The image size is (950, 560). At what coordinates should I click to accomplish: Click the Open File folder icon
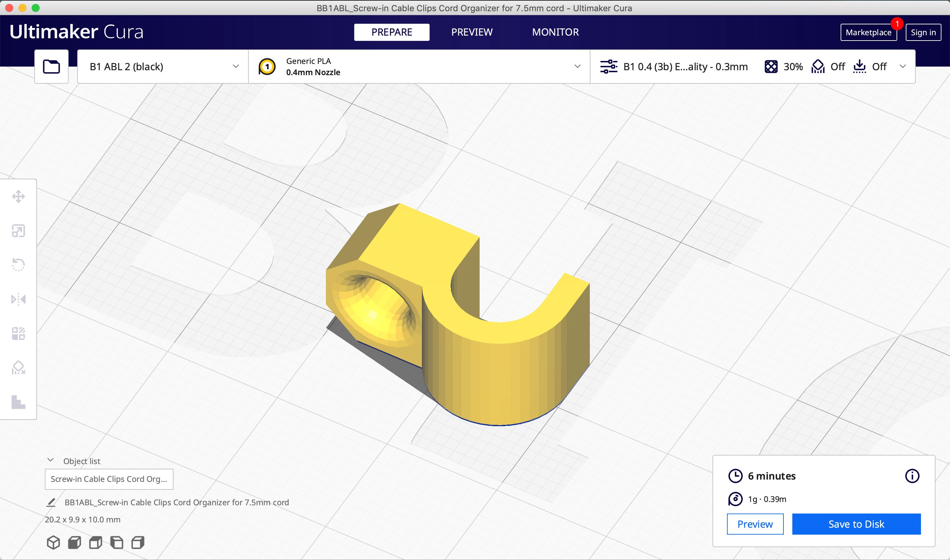(x=51, y=66)
